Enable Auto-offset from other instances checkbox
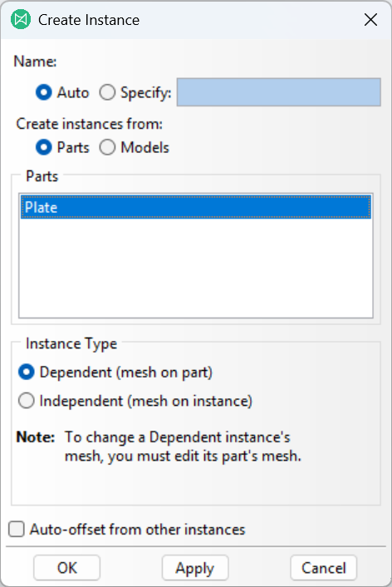 click(x=17, y=530)
